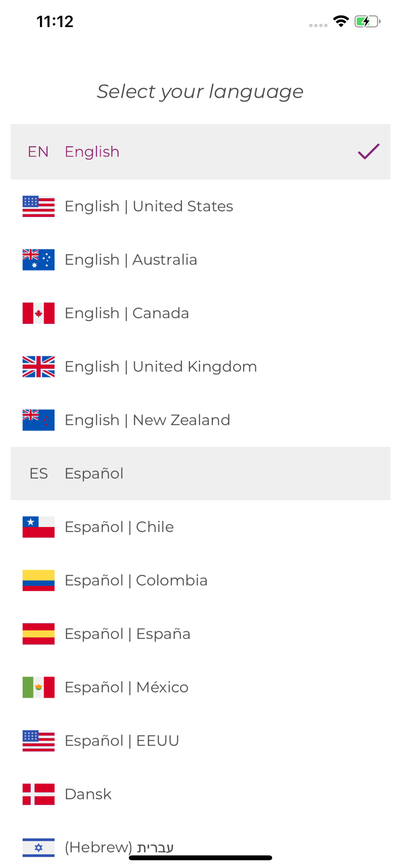Toggle the purple checkmark beside English
401x868 pixels.
(x=369, y=151)
